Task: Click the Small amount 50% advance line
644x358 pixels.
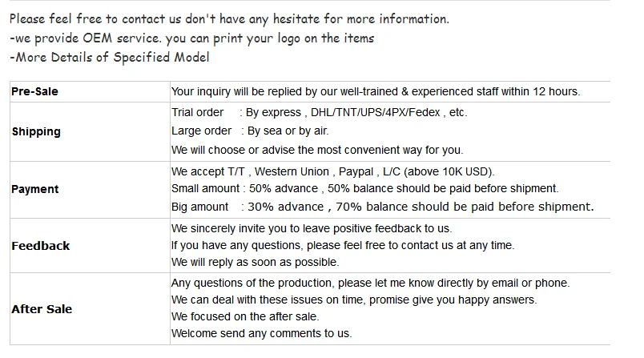Action: click(364, 189)
